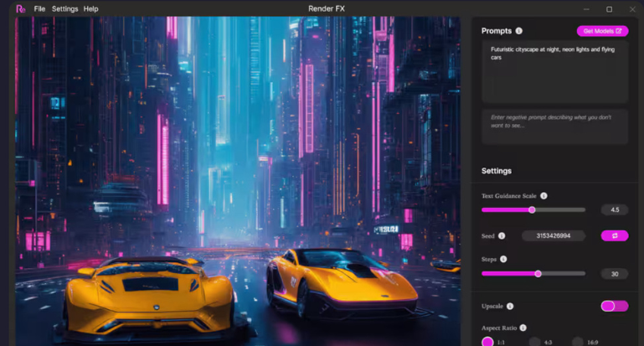
Task: Click the Steps info icon
Action: click(x=503, y=260)
